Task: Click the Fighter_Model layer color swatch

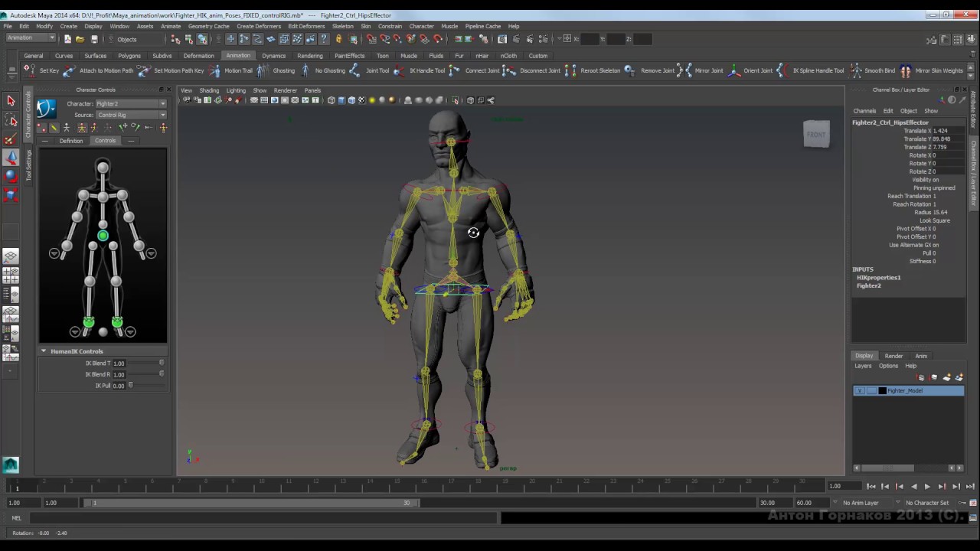Action: tap(882, 391)
